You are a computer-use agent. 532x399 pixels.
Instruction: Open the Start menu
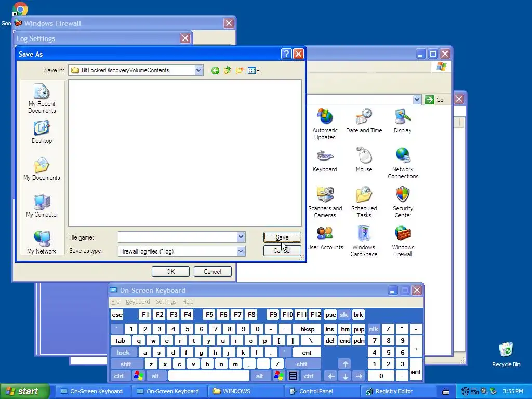point(24,391)
